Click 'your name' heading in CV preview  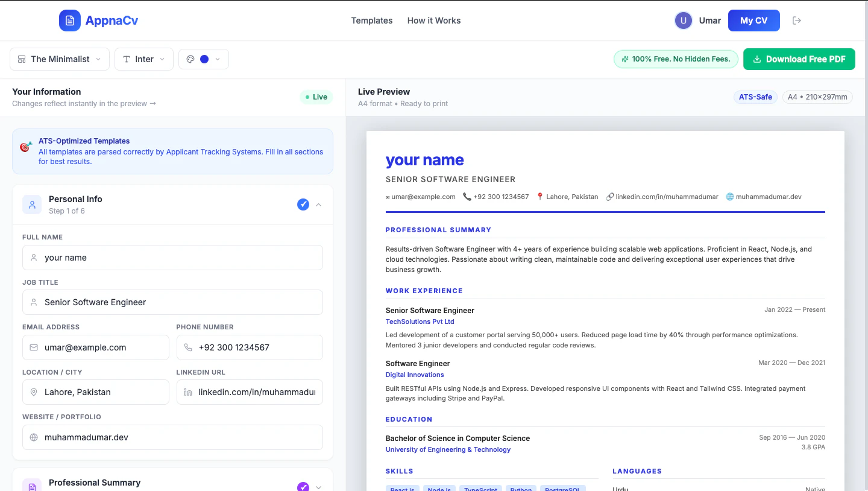click(425, 160)
